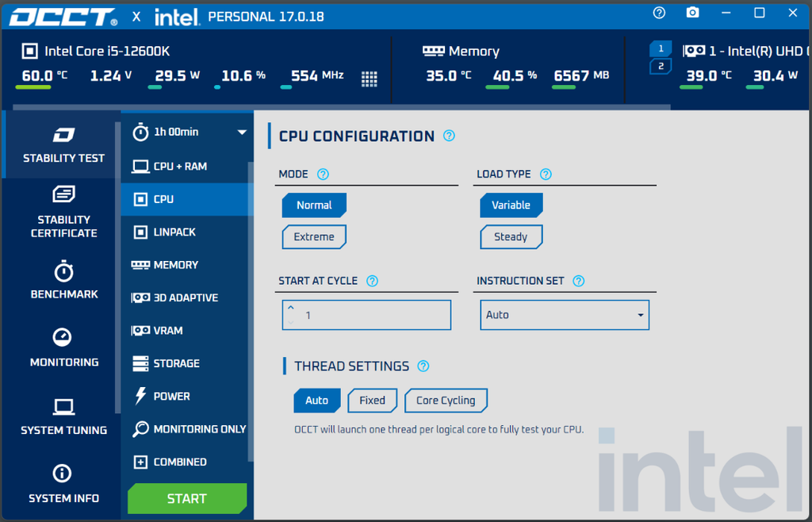The height and width of the screenshot is (522, 812).
Task: Click the Memory module icon in header
Action: pyautogui.click(x=434, y=51)
